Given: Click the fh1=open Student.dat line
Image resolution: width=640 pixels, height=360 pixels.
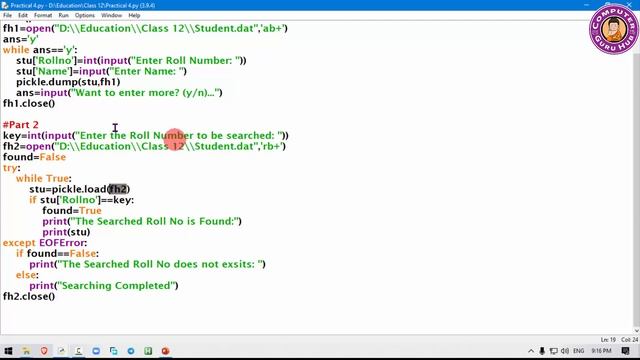Looking at the screenshot, I should pos(145,29).
